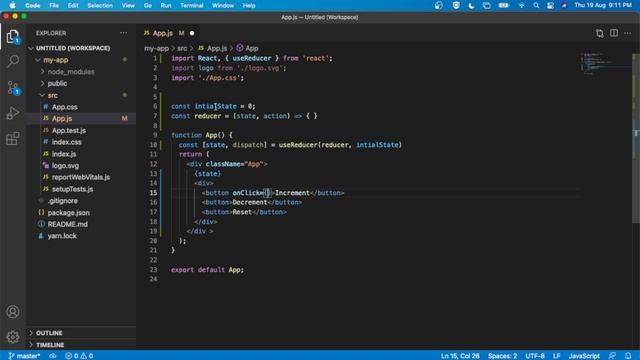Open notifications bell in status bar
The width and height of the screenshot is (640, 360).
click(x=628, y=356)
